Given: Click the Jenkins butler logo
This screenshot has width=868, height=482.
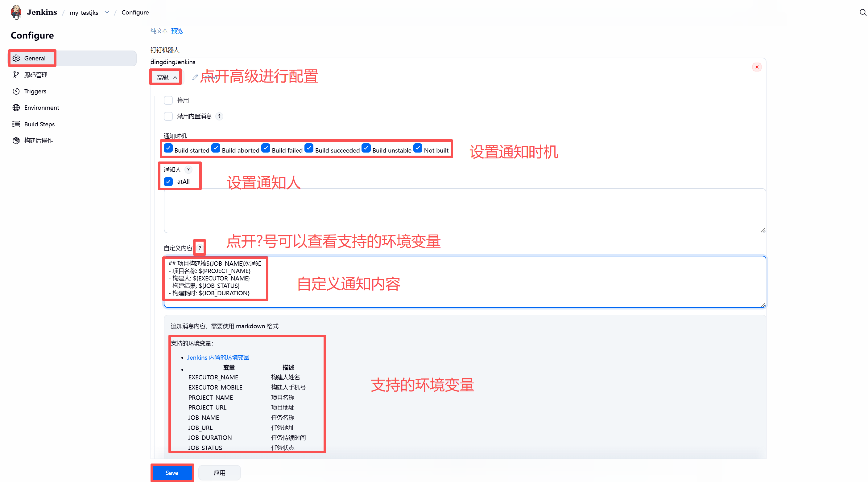Looking at the screenshot, I should coord(16,12).
